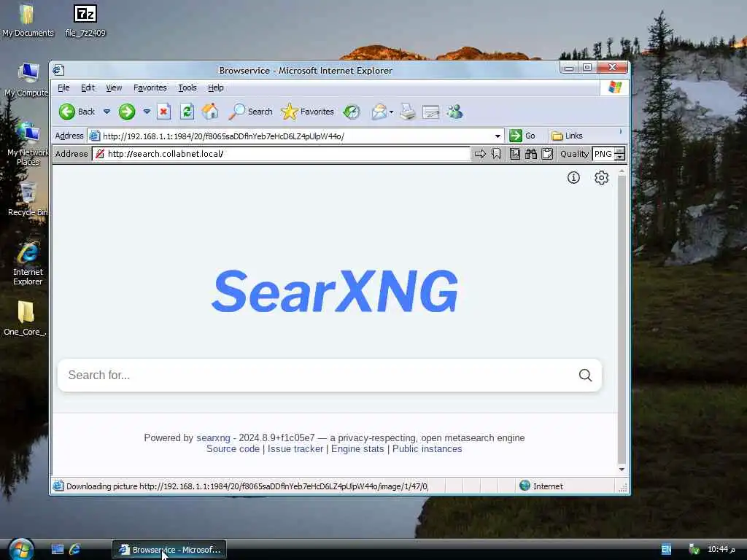Decrease Quality with the spinner down arrow
The width and height of the screenshot is (747, 560).
pyautogui.click(x=620, y=157)
